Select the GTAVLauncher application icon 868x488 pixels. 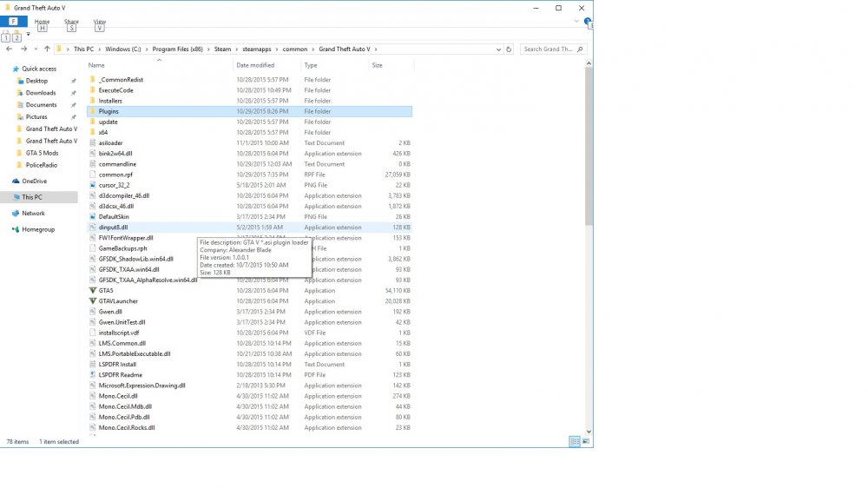coord(93,300)
